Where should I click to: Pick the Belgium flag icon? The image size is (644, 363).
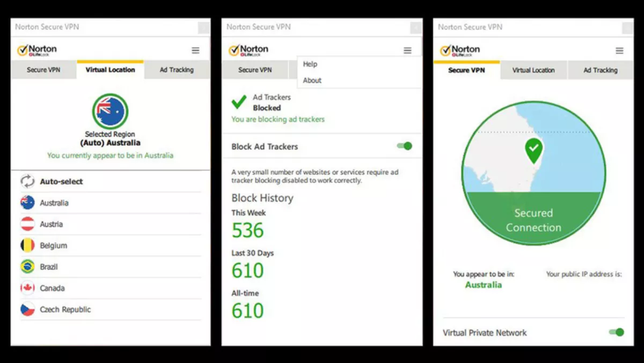(x=27, y=246)
